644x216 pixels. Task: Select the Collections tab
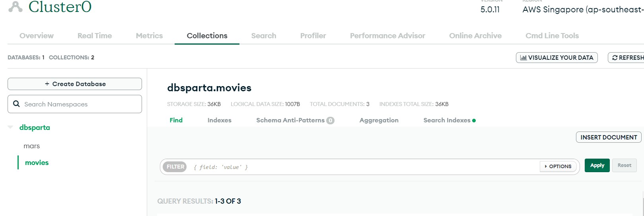[x=207, y=36]
